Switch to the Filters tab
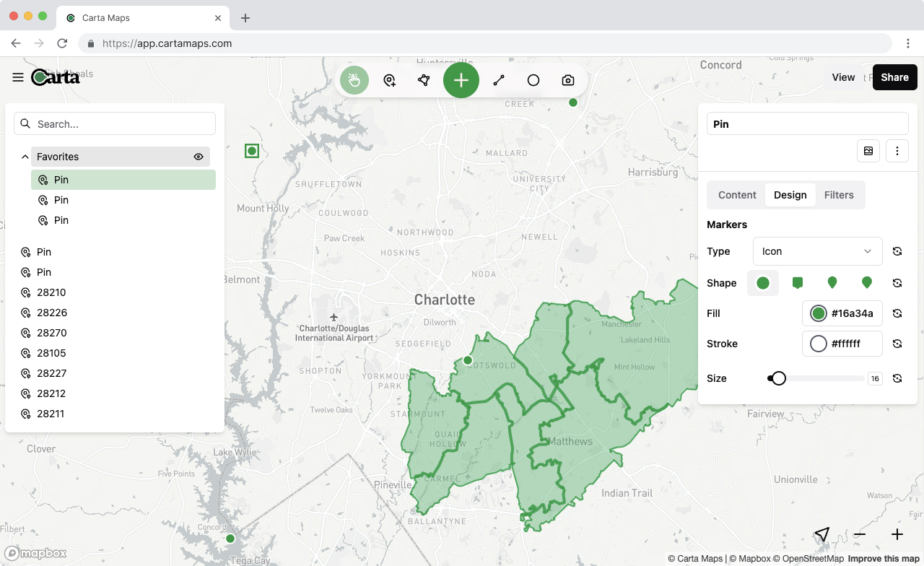This screenshot has height=566, width=924. (839, 195)
